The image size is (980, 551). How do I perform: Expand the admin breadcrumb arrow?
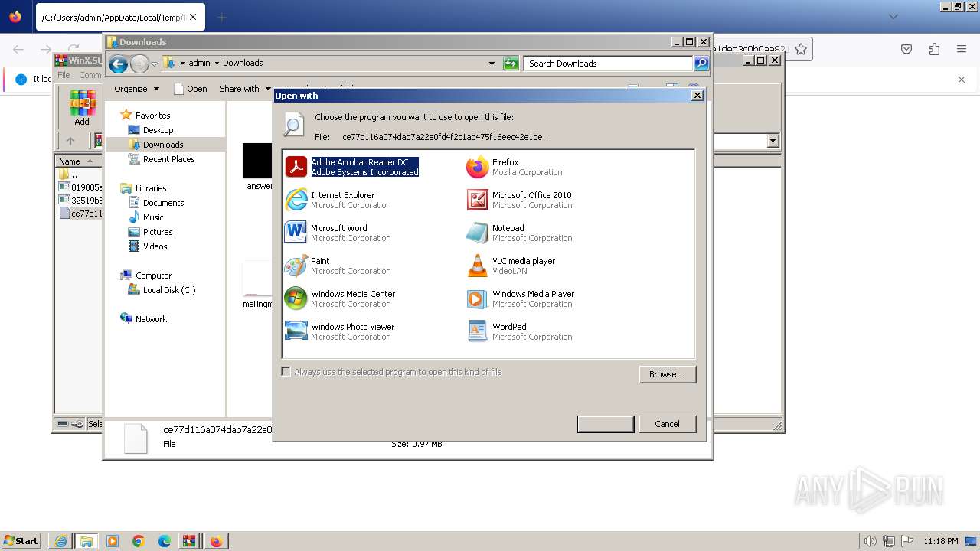[x=217, y=64]
